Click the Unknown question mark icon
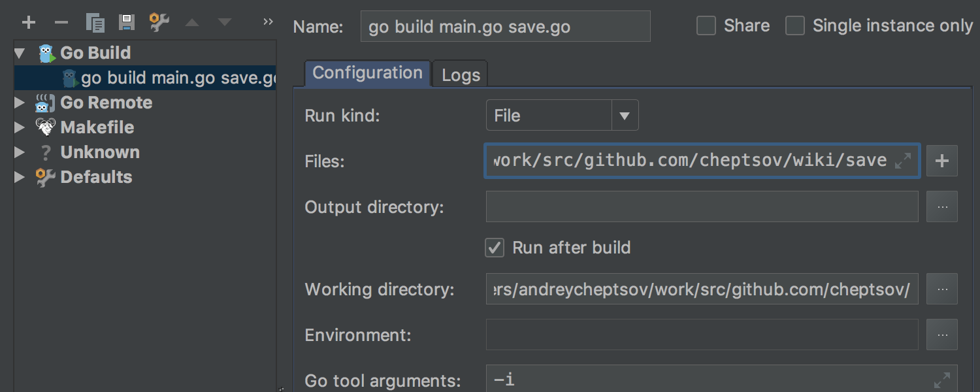 pos(46,153)
